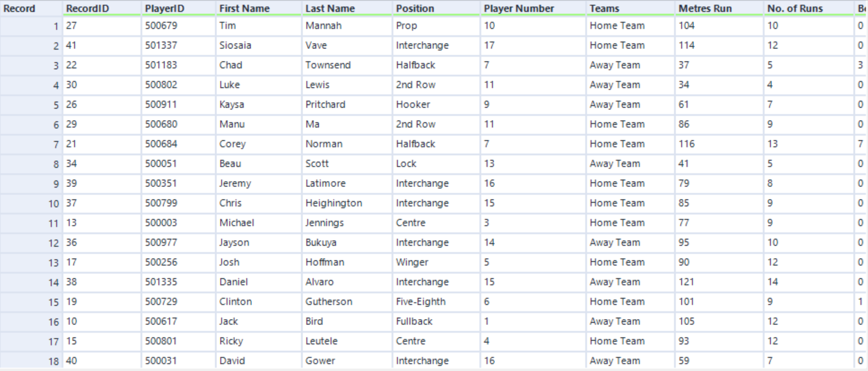Click the Position column header

415,8
